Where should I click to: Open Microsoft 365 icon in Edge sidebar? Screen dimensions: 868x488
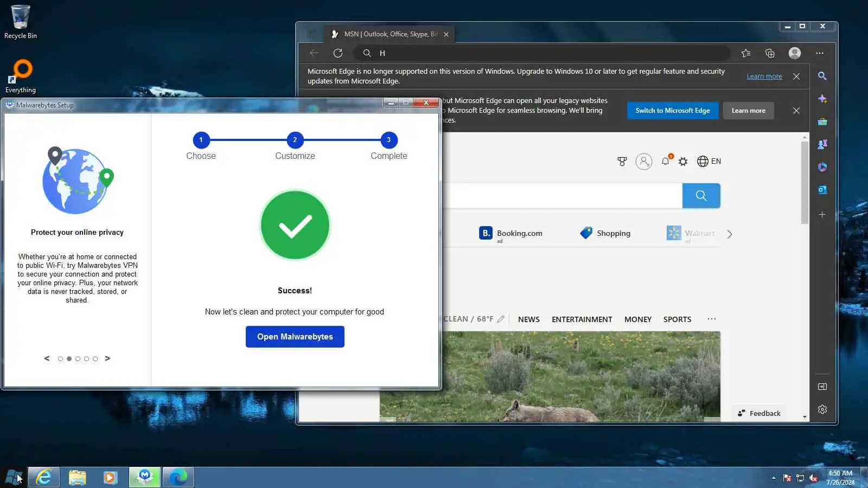point(822,167)
